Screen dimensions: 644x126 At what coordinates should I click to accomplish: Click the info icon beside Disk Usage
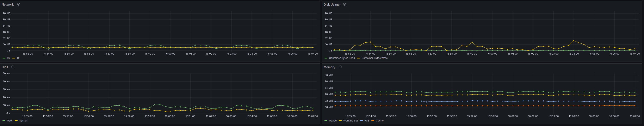[x=344, y=5]
